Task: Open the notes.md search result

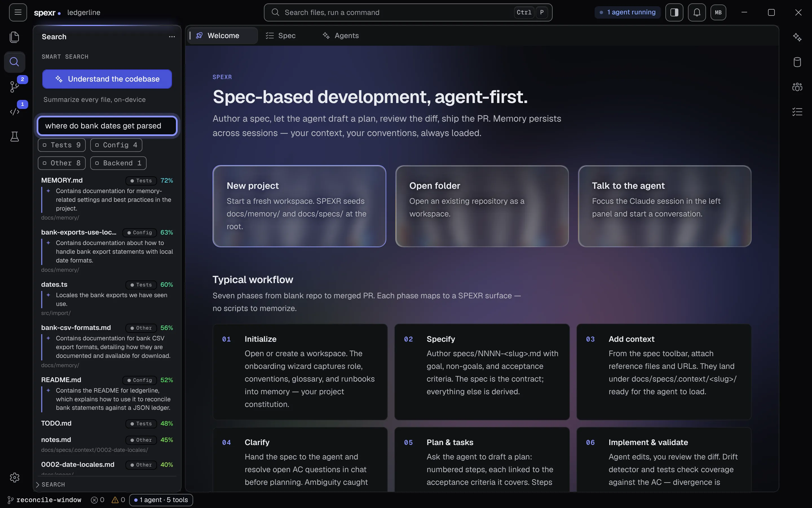Action: point(107,444)
